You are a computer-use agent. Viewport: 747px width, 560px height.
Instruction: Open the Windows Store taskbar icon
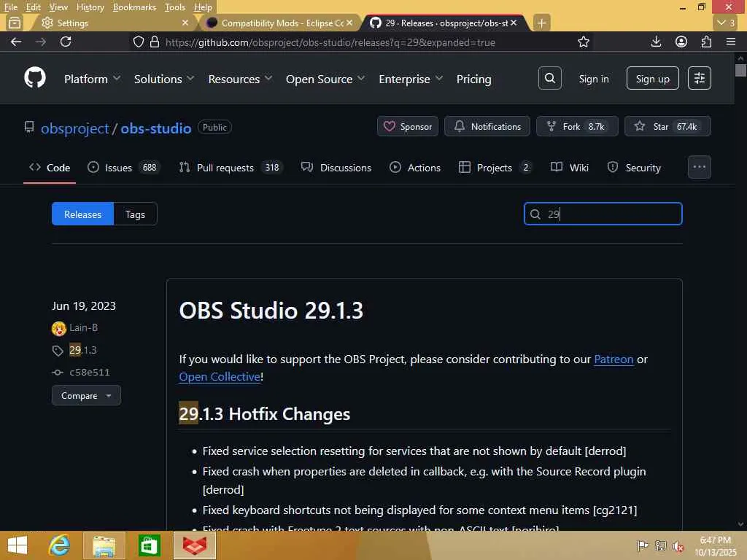149,545
